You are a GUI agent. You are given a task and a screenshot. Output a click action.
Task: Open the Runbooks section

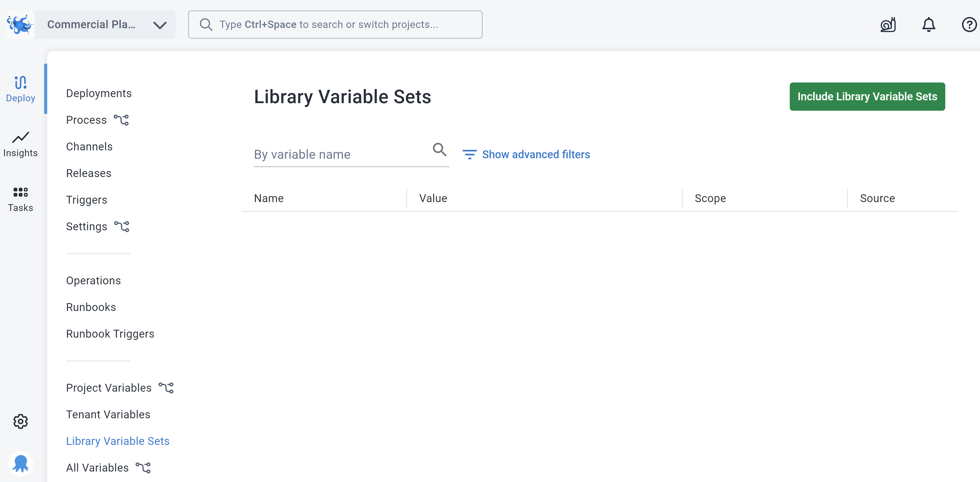pyautogui.click(x=91, y=307)
